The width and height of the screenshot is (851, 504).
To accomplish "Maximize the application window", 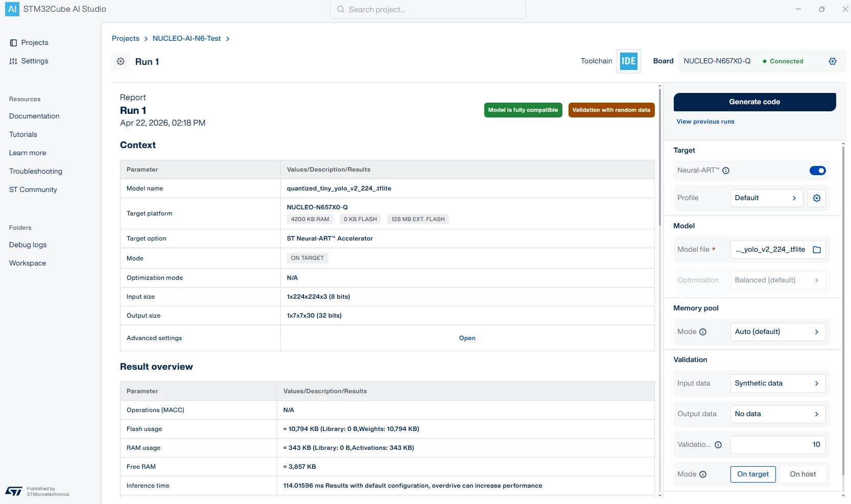I will click(x=821, y=9).
